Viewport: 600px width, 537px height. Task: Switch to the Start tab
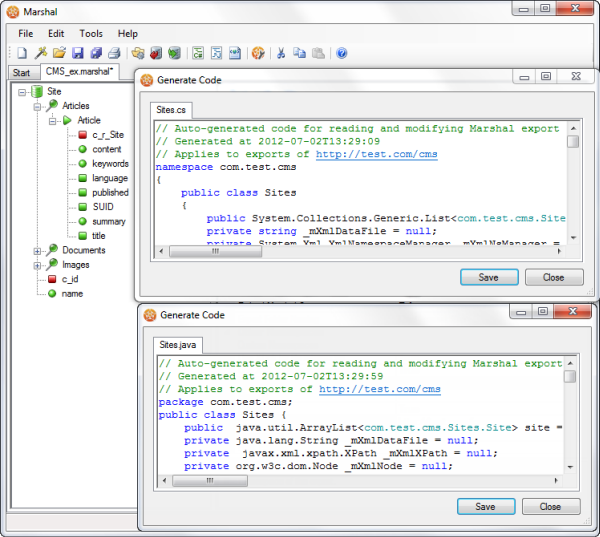click(x=21, y=73)
